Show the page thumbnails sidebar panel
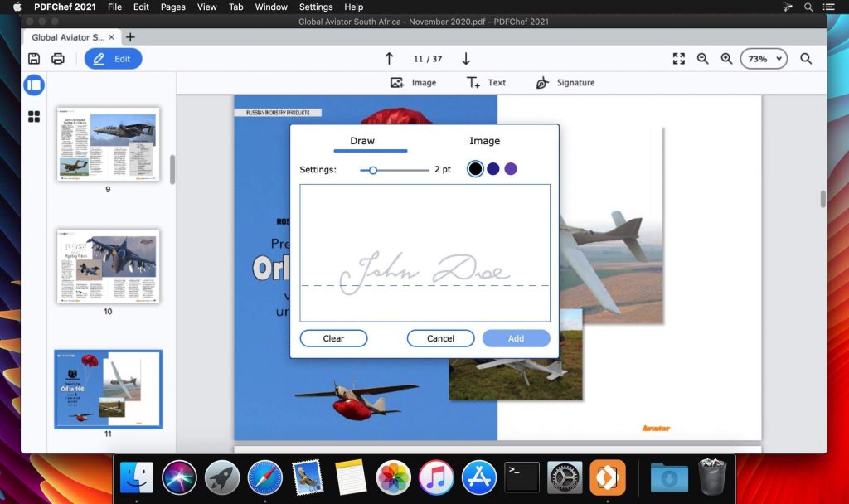Screen dimensions: 849x504 click(33, 85)
